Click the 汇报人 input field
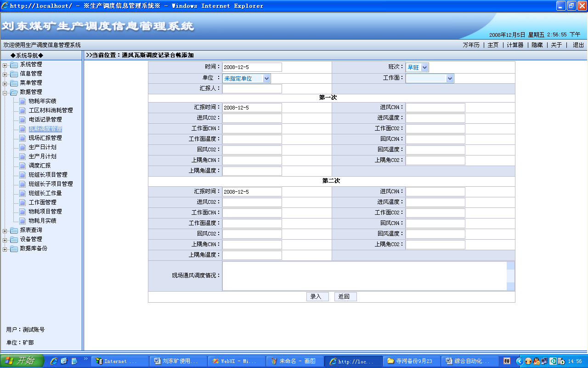Viewport: 588px width, 368px height. coord(252,89)
